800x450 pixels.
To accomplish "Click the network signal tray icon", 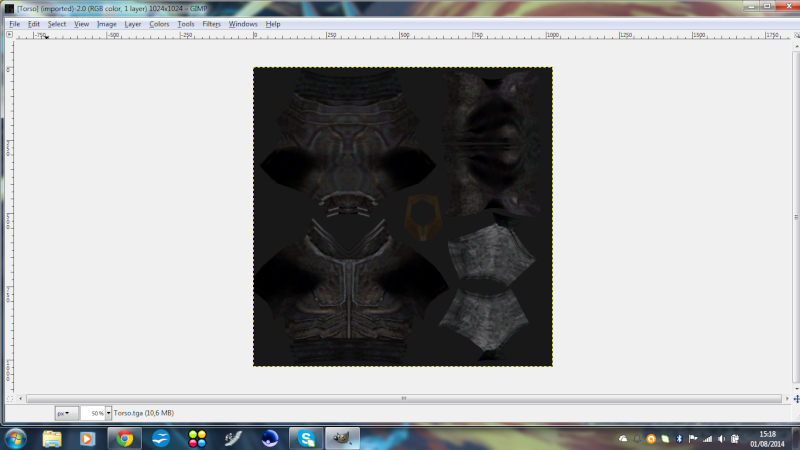I will point(707,439).
